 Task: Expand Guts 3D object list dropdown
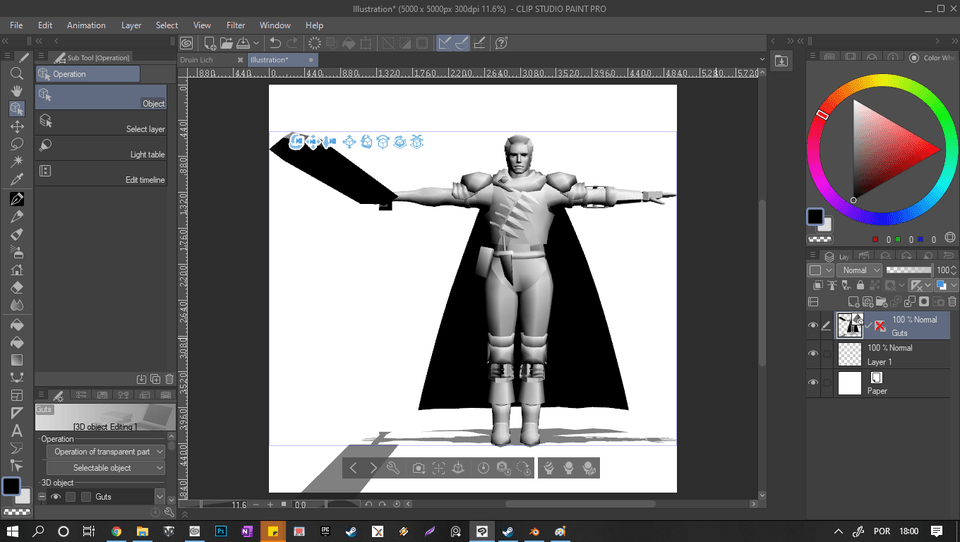(160, 497)
